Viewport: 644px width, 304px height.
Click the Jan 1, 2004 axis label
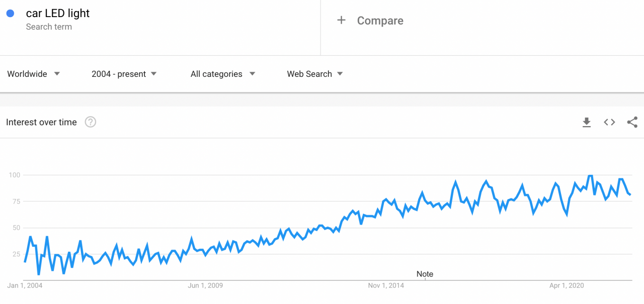[25, 285]
